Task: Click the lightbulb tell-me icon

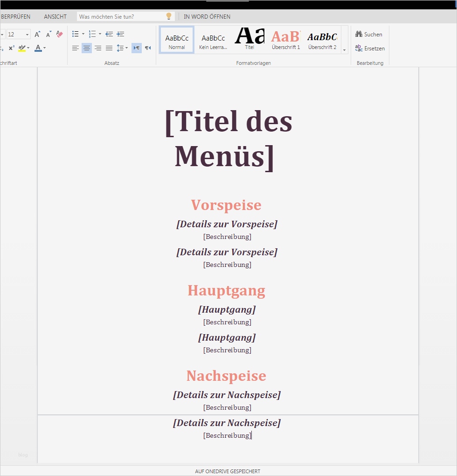Action: point(169,16)
